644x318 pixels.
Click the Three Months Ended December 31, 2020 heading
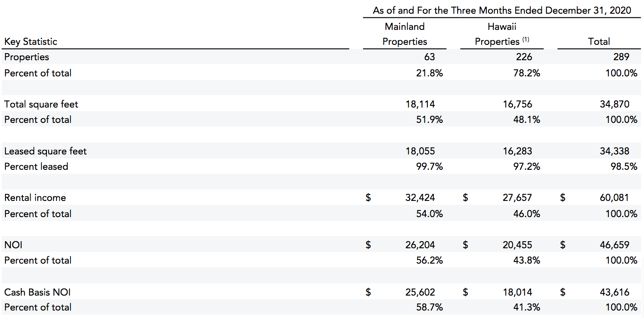tap(502, 10)
